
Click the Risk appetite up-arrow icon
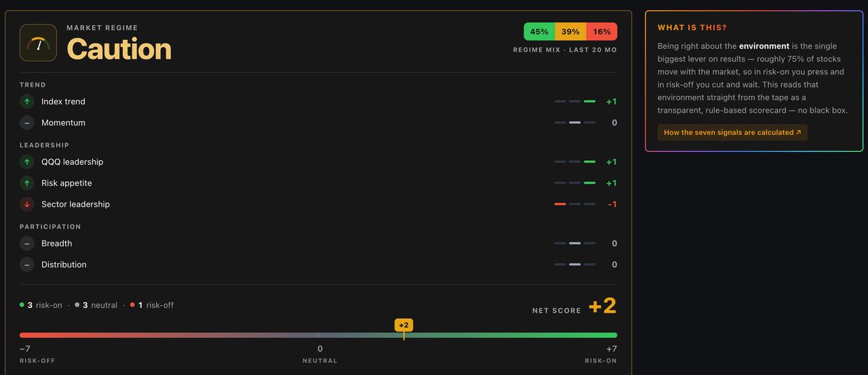(27, 183)
